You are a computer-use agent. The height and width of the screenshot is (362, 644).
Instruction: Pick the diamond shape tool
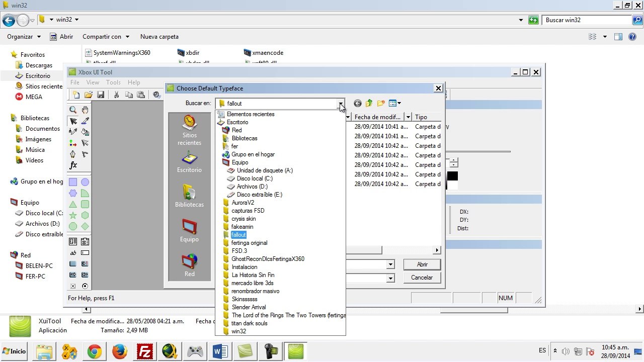(x=85, y=226)
